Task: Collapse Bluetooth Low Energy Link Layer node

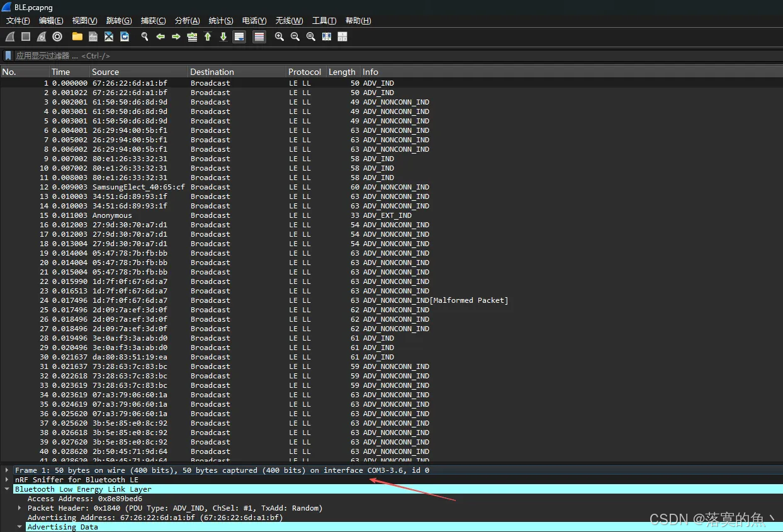Action: tap(7, 489)
